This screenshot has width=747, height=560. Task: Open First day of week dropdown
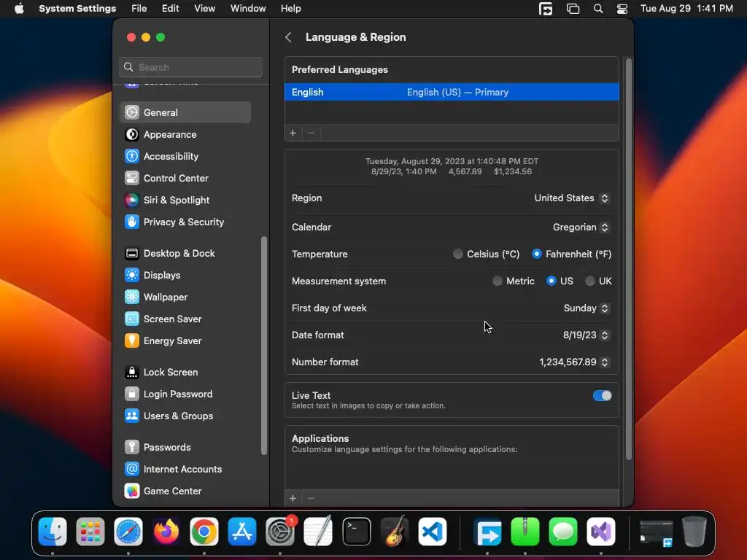click(587, 308)
